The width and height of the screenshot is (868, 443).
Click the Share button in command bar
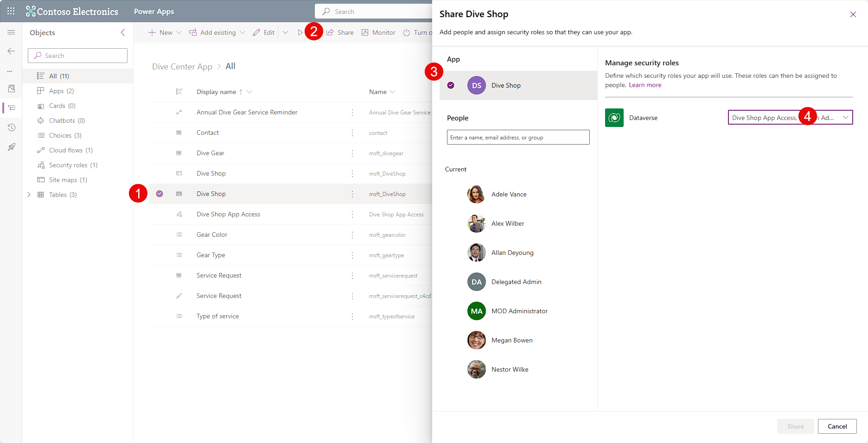coord(340,32)
